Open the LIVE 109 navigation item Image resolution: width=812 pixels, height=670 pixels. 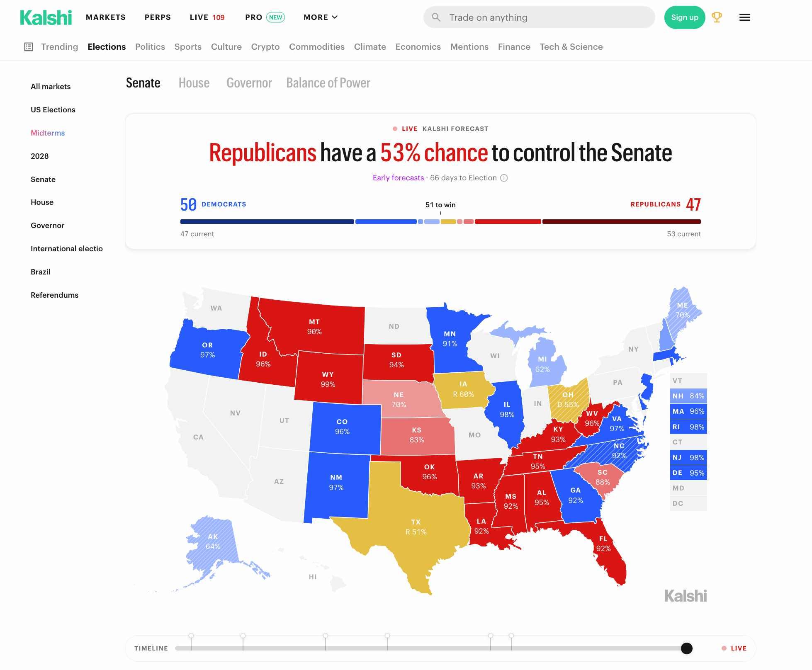coord(207,17)
